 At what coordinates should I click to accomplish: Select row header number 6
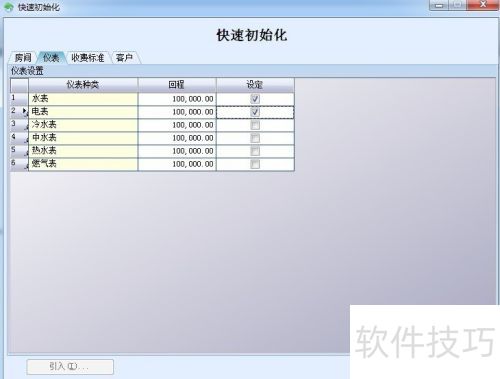pos(19,164)
